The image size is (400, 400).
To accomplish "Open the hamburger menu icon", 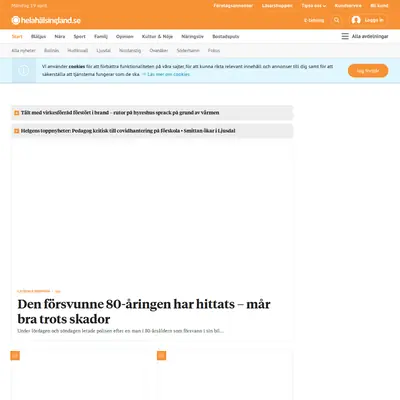I will point(345,36).
